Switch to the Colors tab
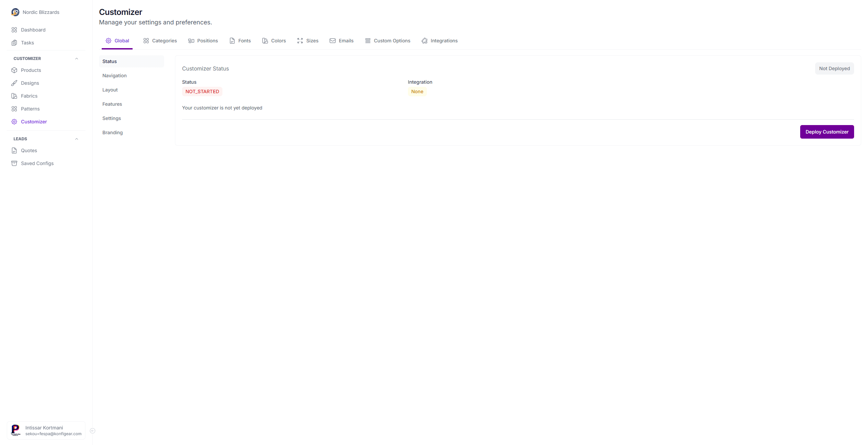Viewport: 868px width, 445px height. [279, 41]
